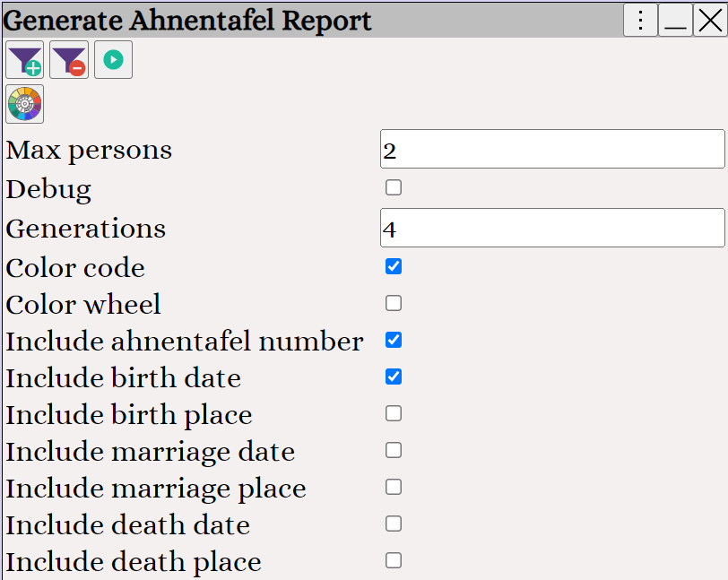Open the color wheel icon button

coord(24,104)
